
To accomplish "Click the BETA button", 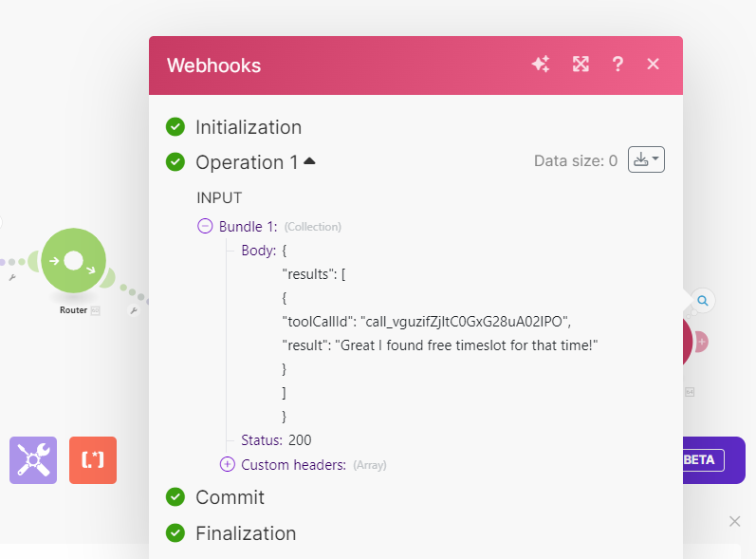I will pyautogui.click(x=702, y=460).
